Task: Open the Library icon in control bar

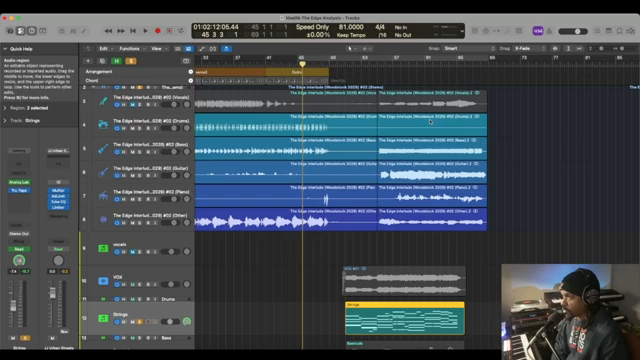Action: coord(10,31)
